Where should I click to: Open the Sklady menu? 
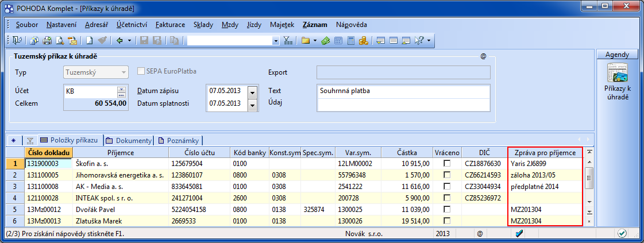pos(203,25)
